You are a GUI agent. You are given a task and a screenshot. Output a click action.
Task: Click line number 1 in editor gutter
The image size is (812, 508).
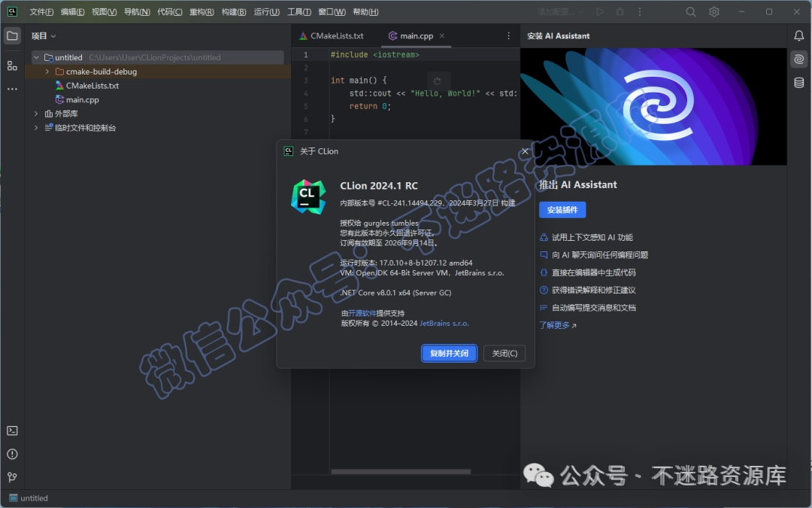305,54
